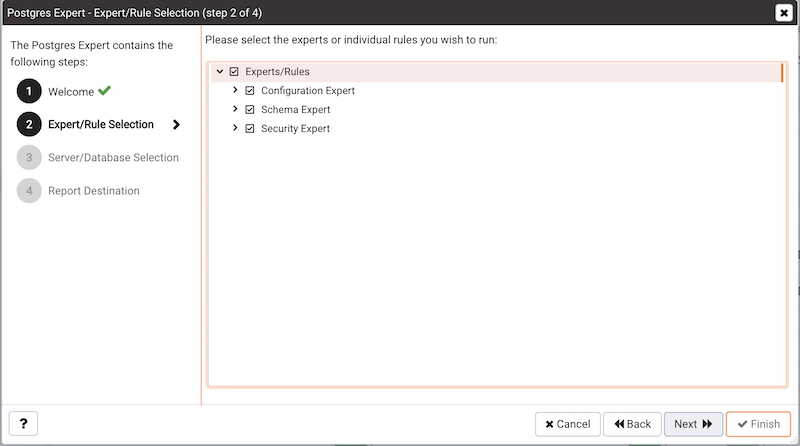Click the step 2 number circle
The image size is (800, 446).
pos(29,125)
